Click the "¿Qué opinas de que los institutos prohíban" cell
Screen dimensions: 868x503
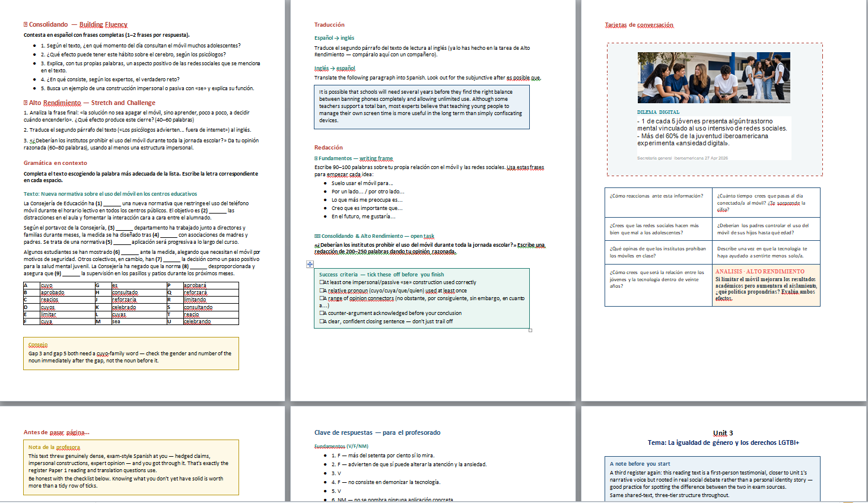point(659,252)
